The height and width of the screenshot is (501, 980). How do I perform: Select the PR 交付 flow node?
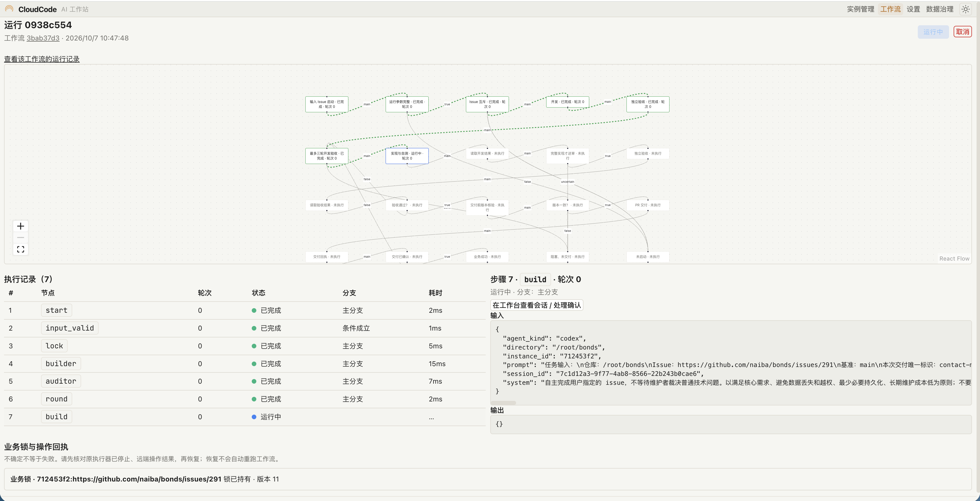648,205
